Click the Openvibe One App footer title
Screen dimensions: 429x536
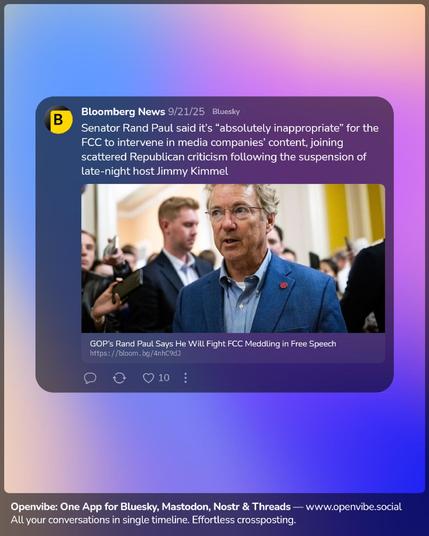[x=150, y=507]
